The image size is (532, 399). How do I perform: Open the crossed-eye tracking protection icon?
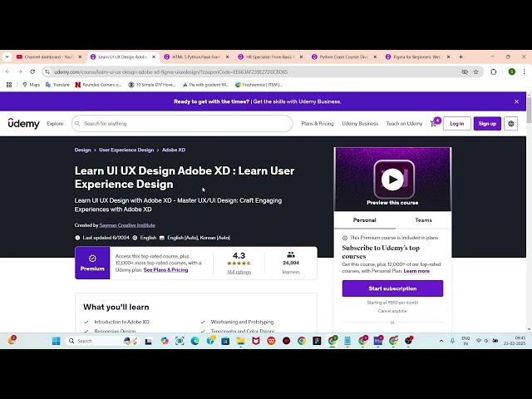[x=465, y=72]
